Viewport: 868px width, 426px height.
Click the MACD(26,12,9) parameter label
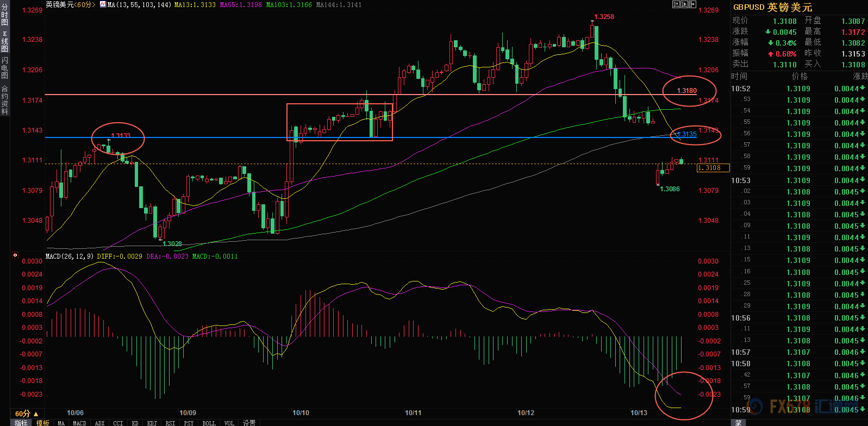tap(70, 256)
